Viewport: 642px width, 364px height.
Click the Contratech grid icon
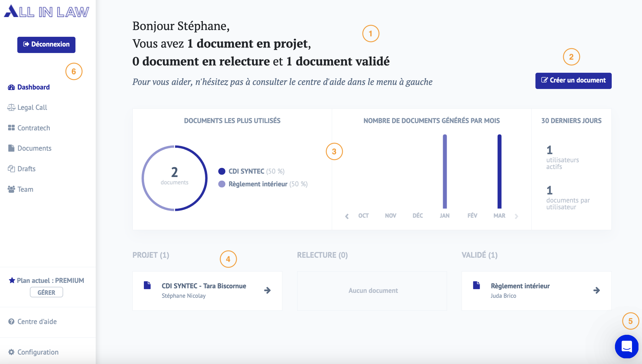11,128
